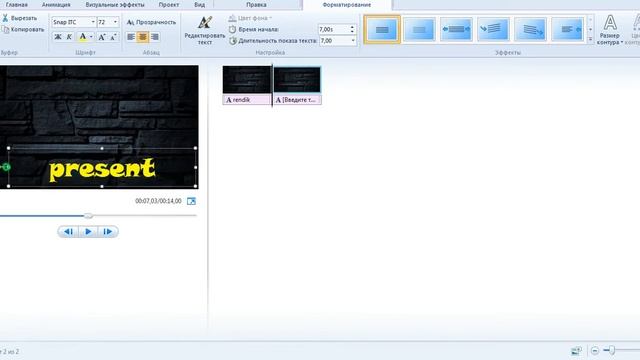This screenshot has height=360, width=640.
Task: Open the font size 72 dropdown
Action: (x=115, y=22)
